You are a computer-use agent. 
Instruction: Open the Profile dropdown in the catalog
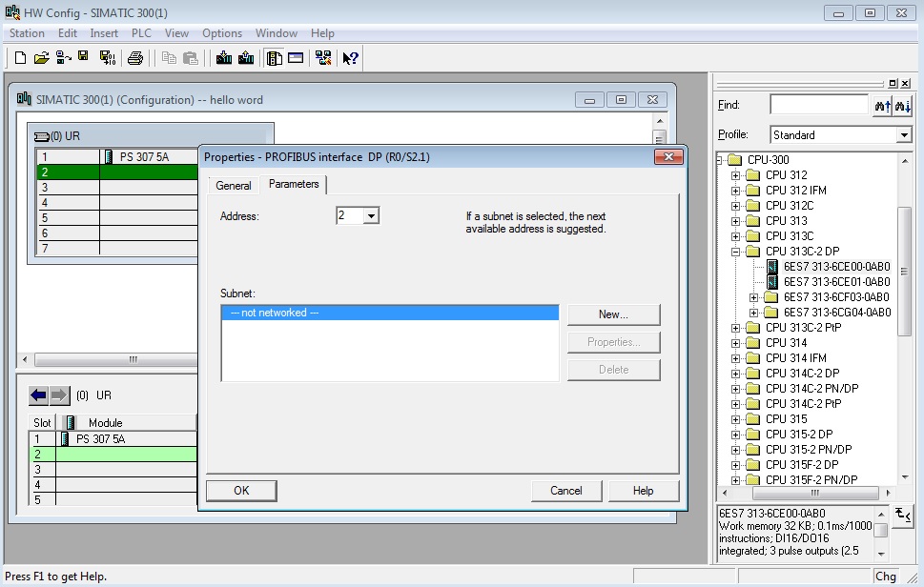[904, 135]
